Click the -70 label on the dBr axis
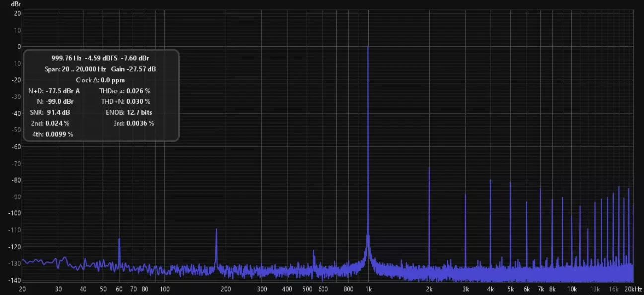The width and height of the screenshot is (644, 295). tap(16, 163)
